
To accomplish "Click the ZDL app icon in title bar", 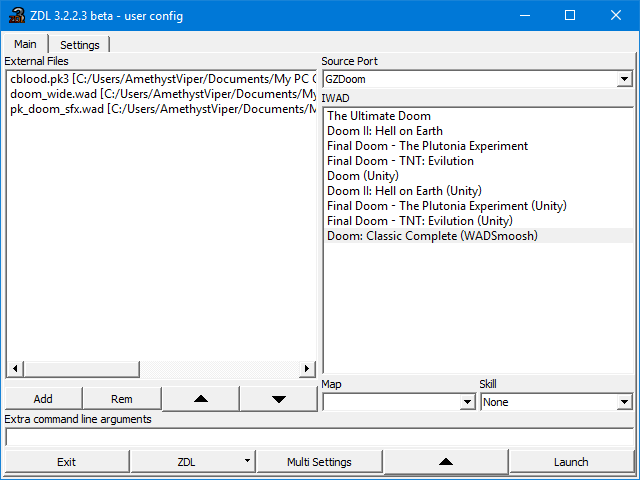I will tap(17, 16).
